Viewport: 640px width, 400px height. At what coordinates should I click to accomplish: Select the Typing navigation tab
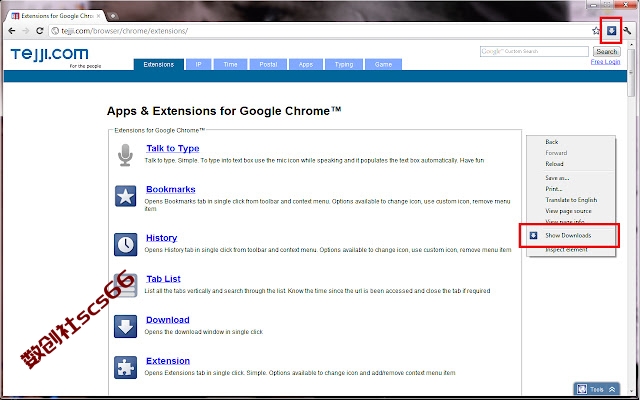(x=344, y=64)
